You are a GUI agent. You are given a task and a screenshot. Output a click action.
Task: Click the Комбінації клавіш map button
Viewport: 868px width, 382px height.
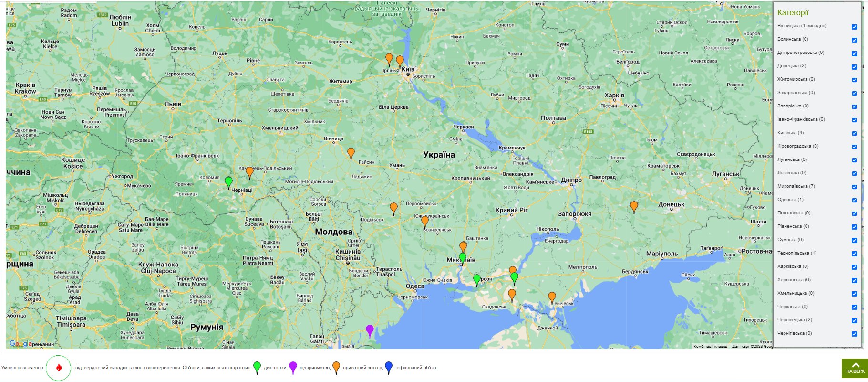click(x=710, y=346)
